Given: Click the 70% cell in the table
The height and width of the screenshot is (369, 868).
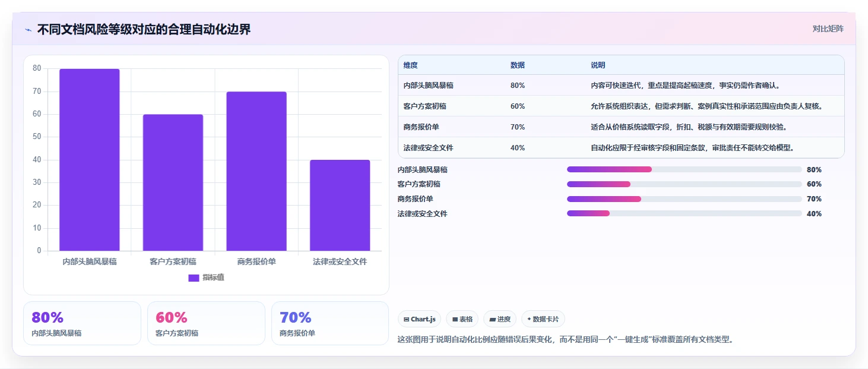Looking at the screenshot, I should [x=518, y=127].
